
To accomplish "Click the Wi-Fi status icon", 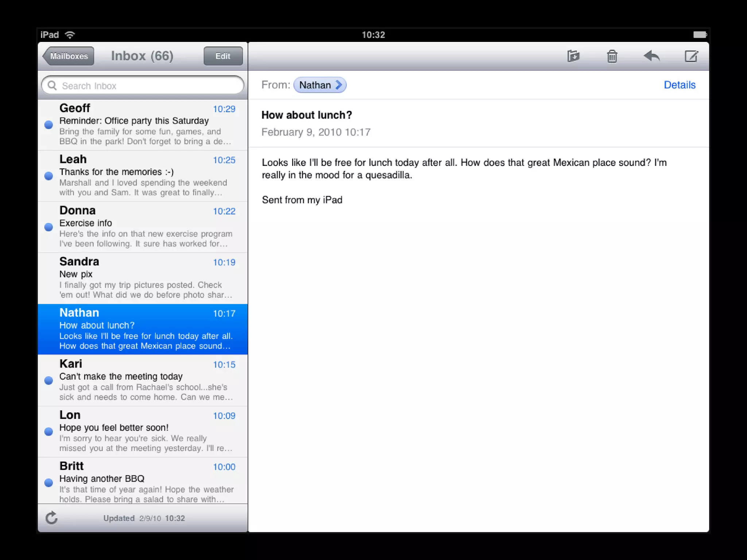I will tap(70, 35).
